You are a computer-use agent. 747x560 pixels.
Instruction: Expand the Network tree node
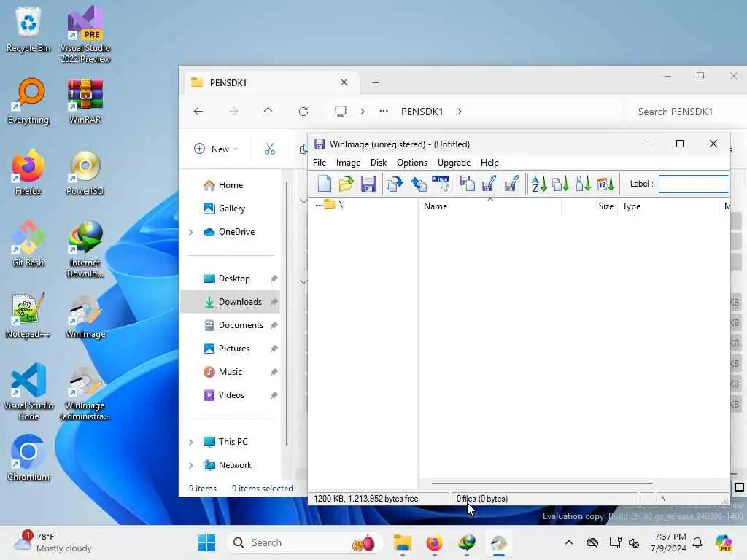pyautogui.click(x=191, y=465)
